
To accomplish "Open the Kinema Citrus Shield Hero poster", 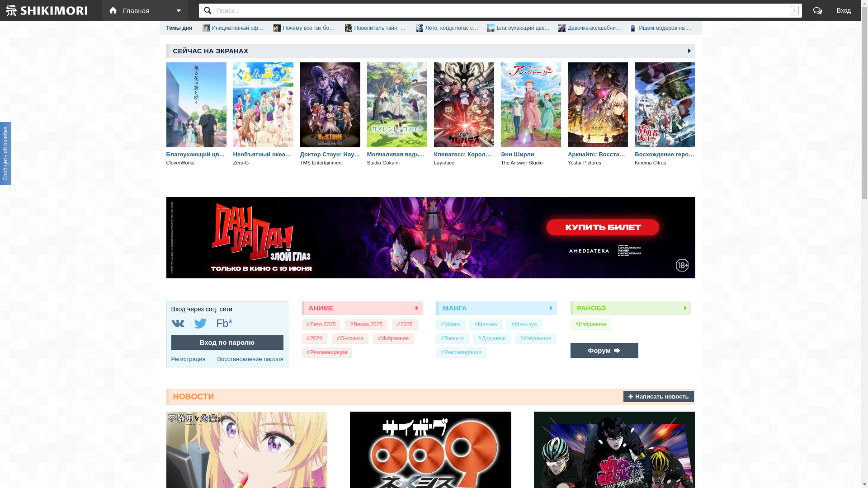I will (x=665, y=105).
